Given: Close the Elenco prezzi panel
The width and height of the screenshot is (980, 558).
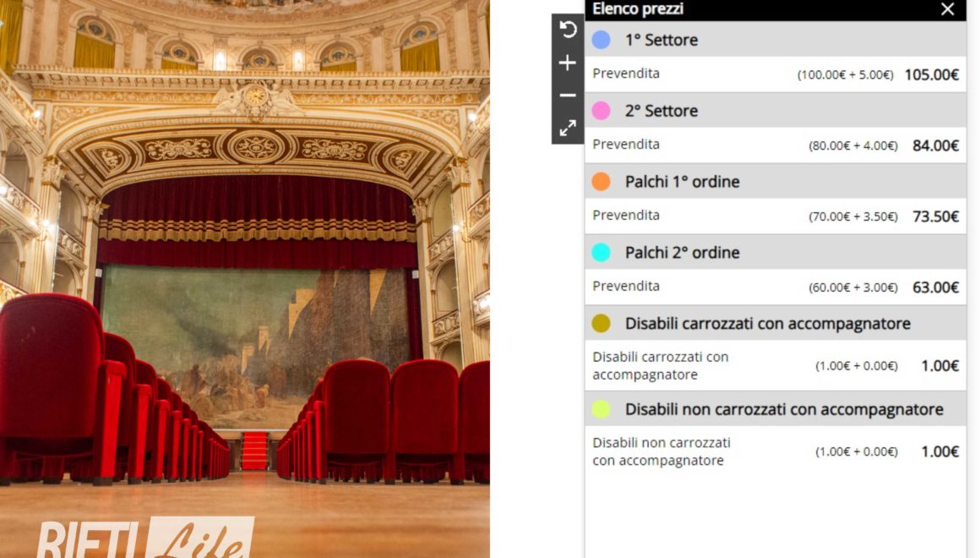Looking at the screenshot, I should (x=947, y=9).
